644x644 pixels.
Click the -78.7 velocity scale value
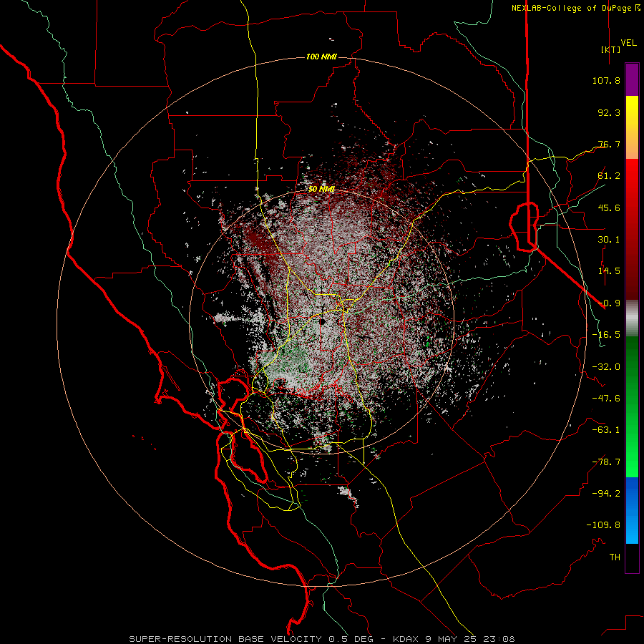coord(606,462)
